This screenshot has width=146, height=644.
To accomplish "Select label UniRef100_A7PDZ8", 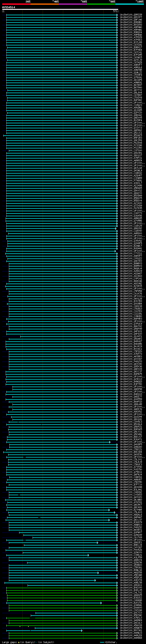I will pyautogui.click(x=131, y=37).
